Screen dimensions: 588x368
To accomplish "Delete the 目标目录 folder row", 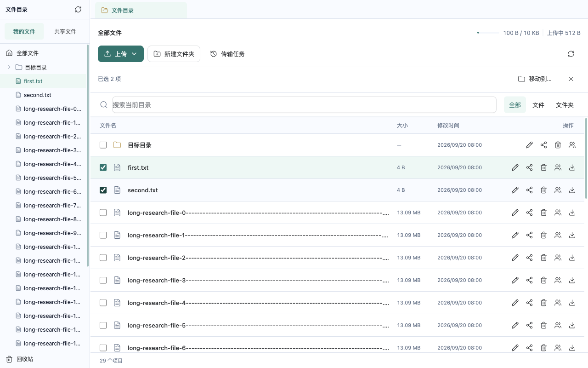I will (x=558, y=145).
